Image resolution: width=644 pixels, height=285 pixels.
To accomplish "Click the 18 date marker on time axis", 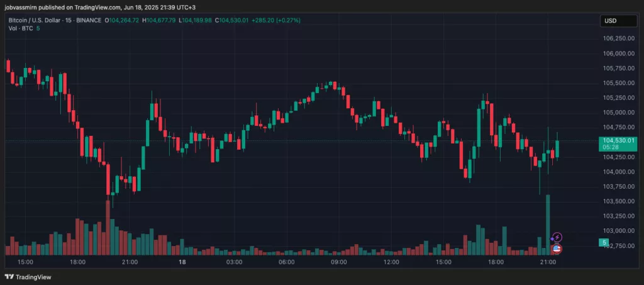I will (x=182, y=262).
